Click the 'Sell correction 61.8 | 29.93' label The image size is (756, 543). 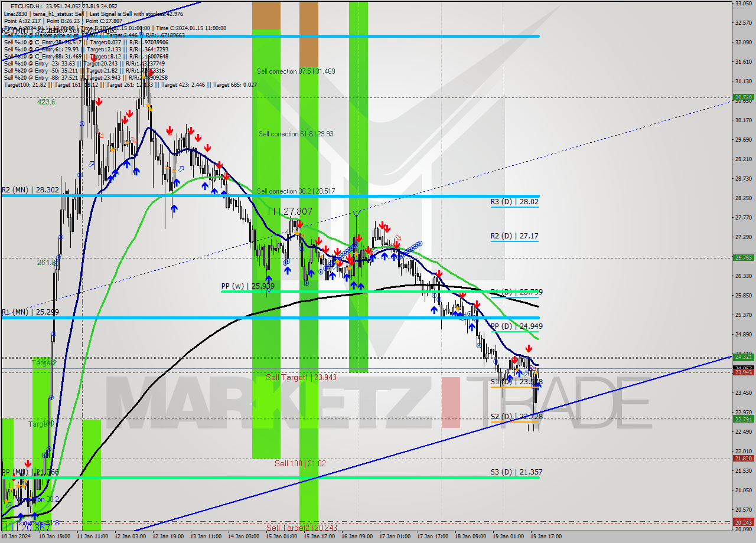tap(296, 134)
